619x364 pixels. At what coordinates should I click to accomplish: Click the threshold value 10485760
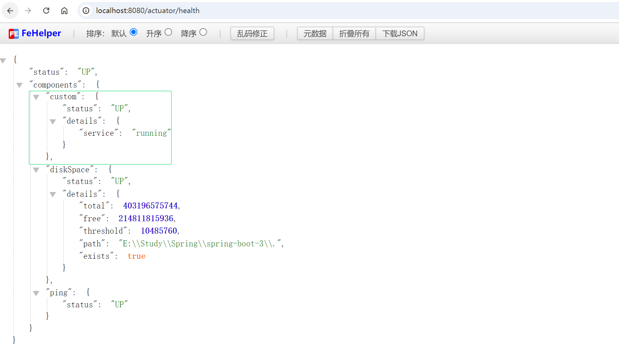[159, 231]
